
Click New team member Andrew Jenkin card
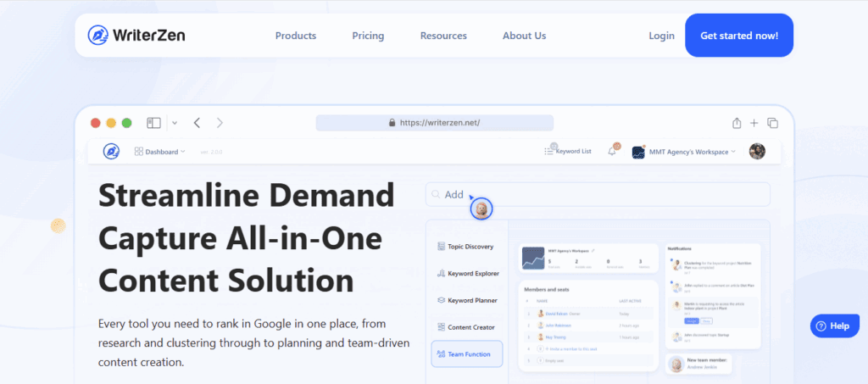(698, 363)
